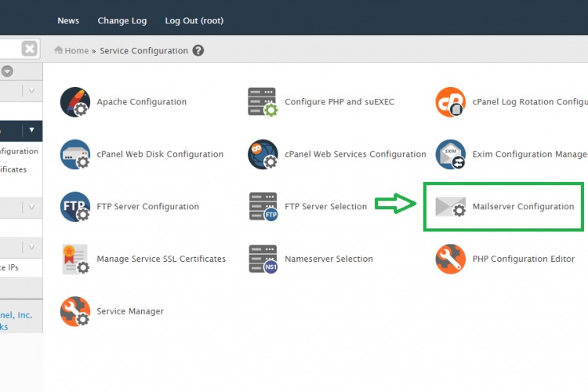Click the FTP Server Selection icon
This screenshot has height=392, width=588.
click(263, 207)
